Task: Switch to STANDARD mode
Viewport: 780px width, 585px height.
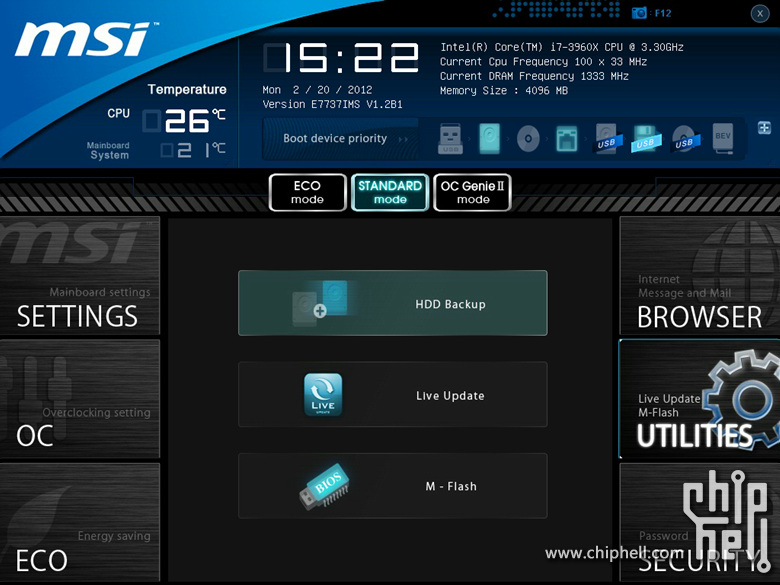Action: coord(390,193)
